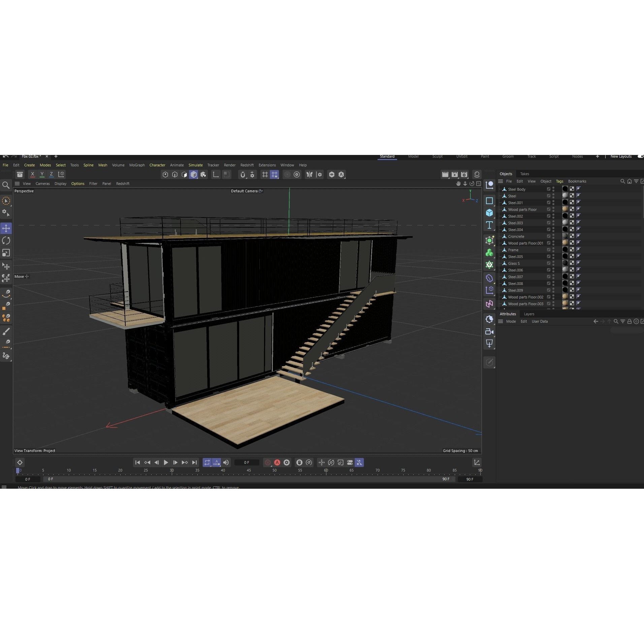Screen dimensions: 644x644
Task: Activate the Mirror tool in the top toolbar
Action: [310, 174]
